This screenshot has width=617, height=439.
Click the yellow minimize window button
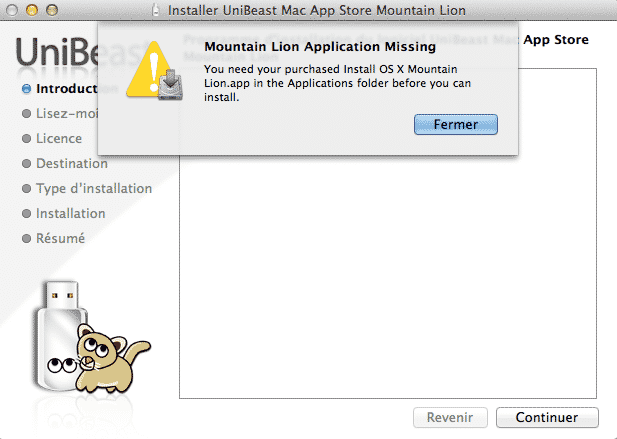32,10
